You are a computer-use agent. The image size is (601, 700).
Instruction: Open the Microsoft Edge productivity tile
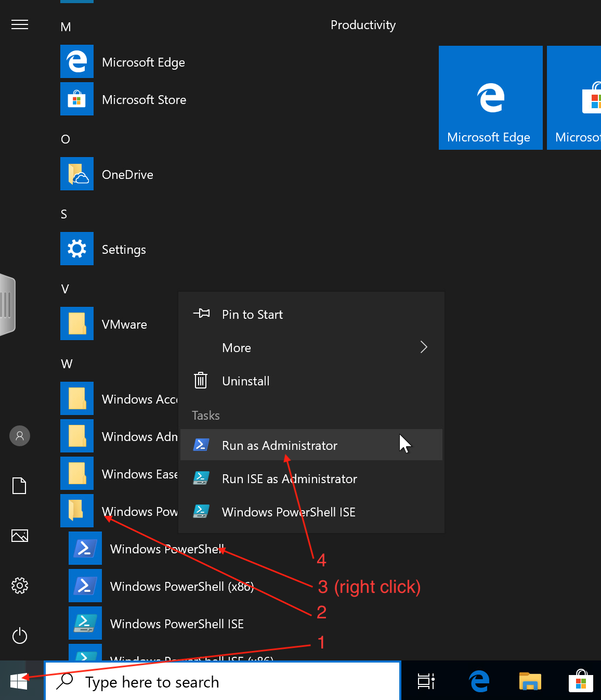(x=490, y=98)
